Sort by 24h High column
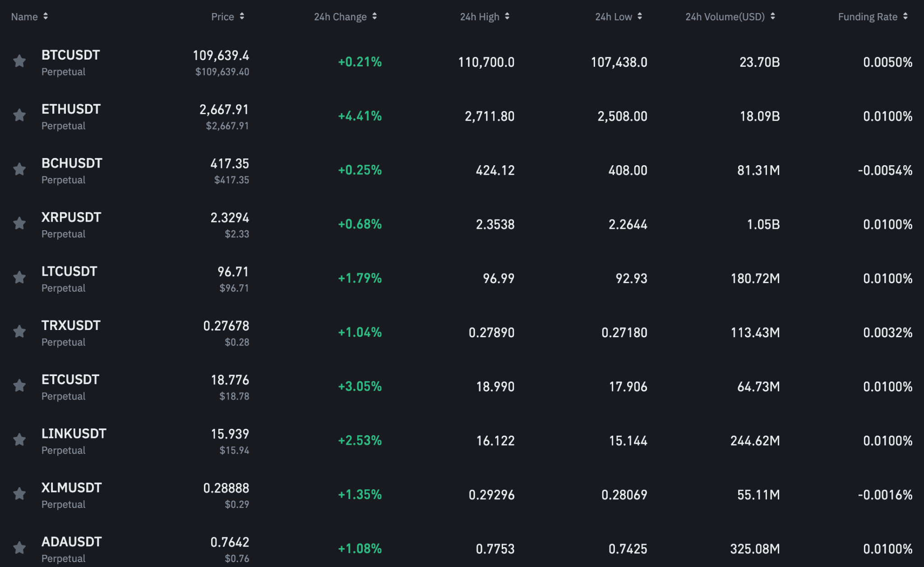The height and width of the screenshot is (567, 924). [x=484, y=17]
